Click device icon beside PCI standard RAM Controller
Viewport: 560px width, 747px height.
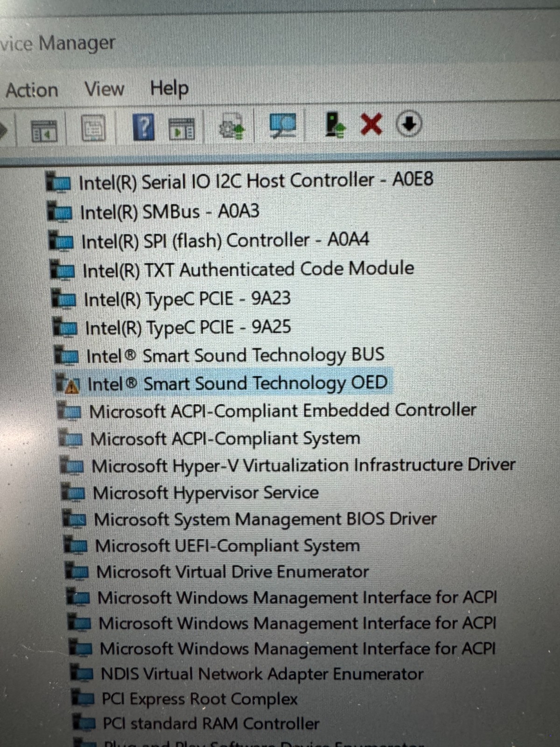coord(84,724)
